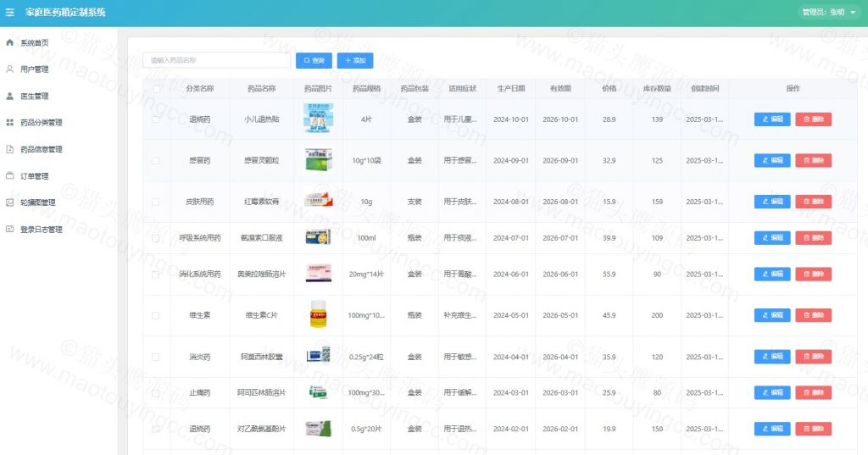
Task: Click the user icon beside 用户管理
Action: click(x=9, y=69)
